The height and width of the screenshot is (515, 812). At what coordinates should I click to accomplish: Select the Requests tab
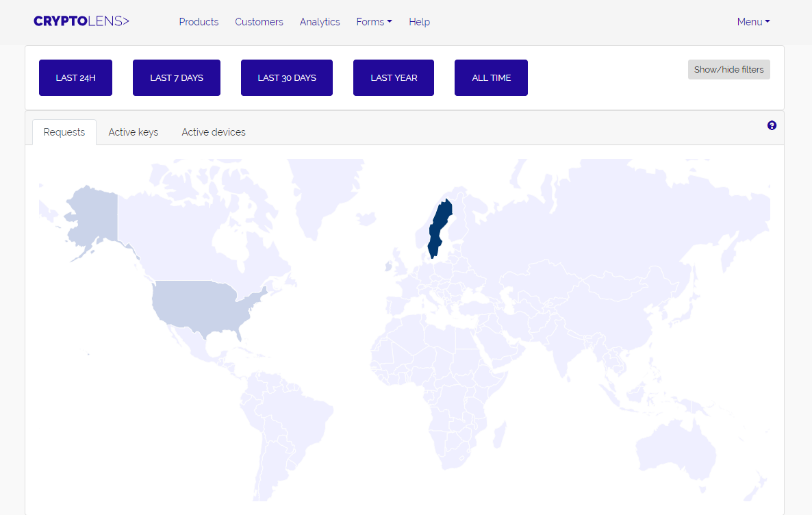(x=64, y=132)
